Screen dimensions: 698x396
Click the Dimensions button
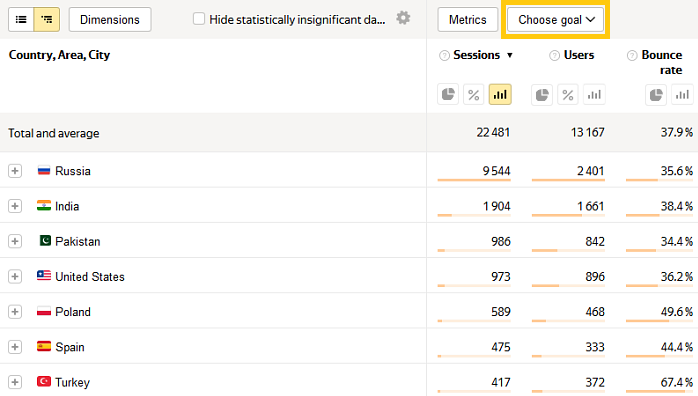tap(110, 20)
